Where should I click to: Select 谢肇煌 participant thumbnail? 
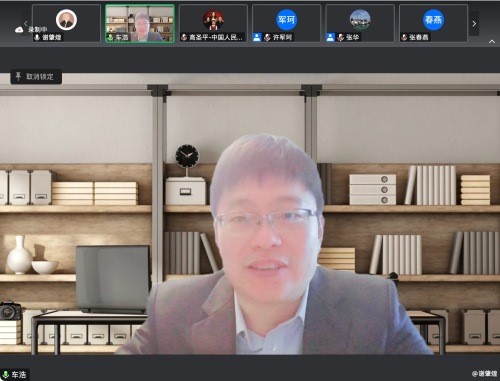click(66, 23)
